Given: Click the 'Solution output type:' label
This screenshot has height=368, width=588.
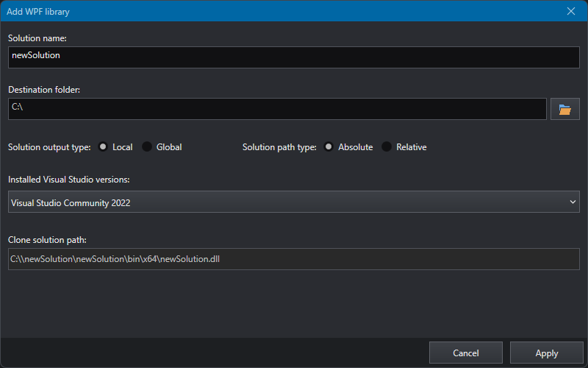Looking at the screenshot, I should tap(49, 147).
